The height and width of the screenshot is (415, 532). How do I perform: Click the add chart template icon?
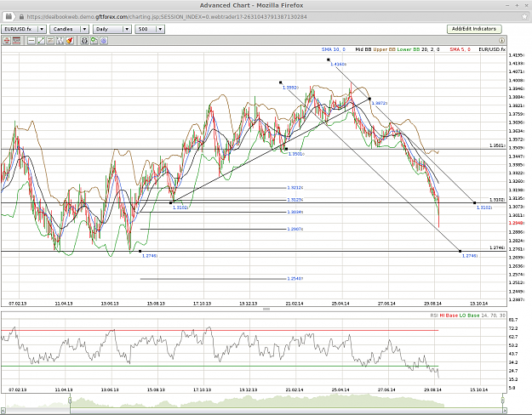(94, 41)
